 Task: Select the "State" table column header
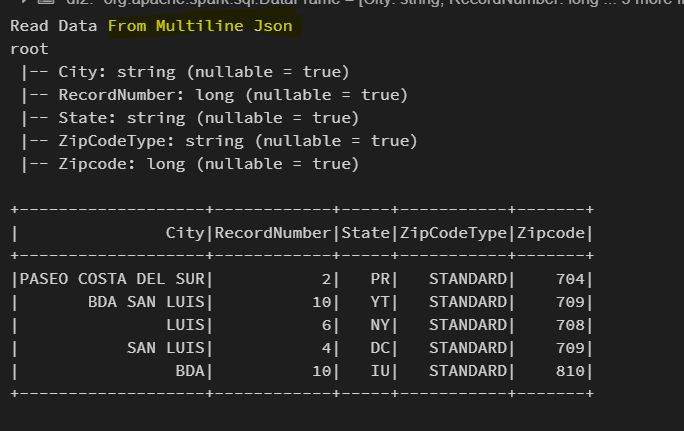[366, 233]
